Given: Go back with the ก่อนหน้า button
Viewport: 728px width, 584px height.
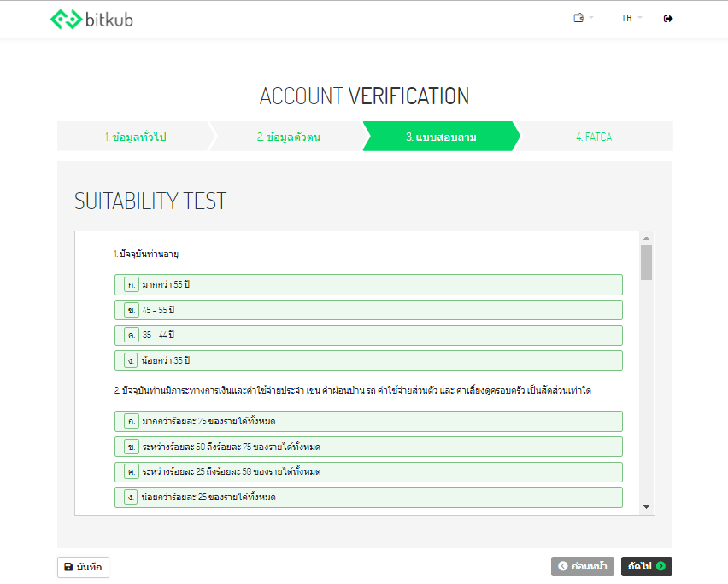Looking at the screenshot, I should point(583,566).
